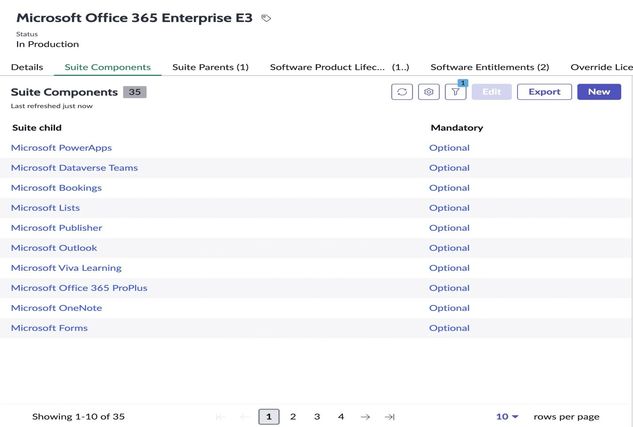
Task: Go to next page arrow
Action: (365, 417)
